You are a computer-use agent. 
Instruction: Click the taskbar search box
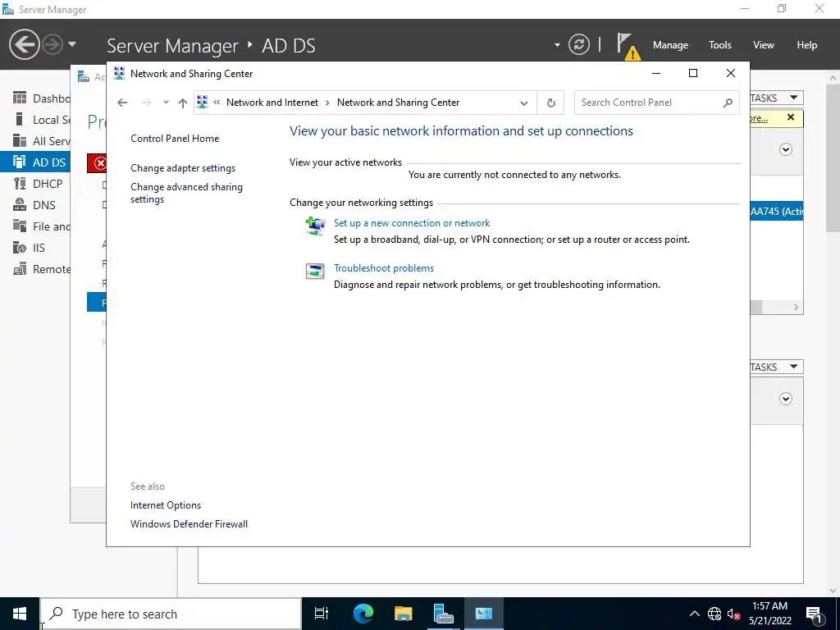coord(171,614)
